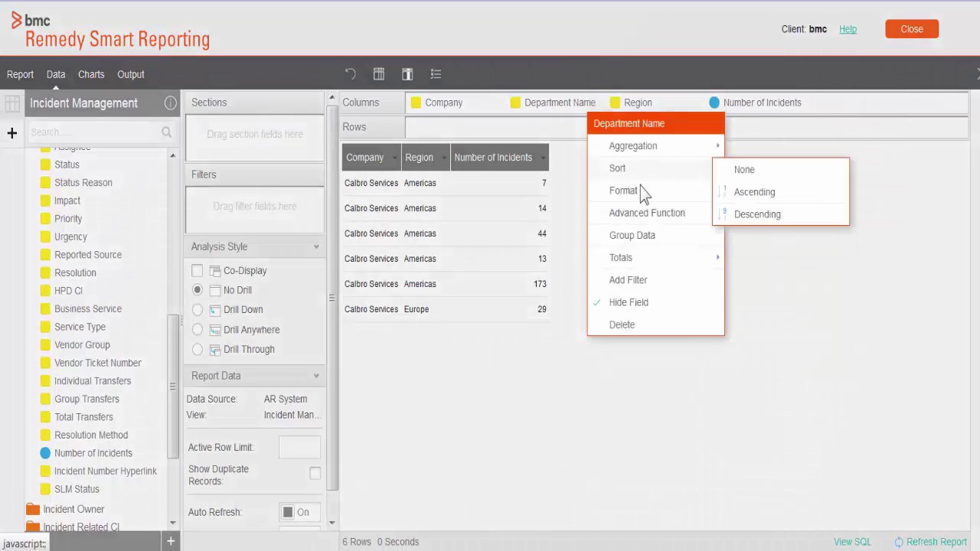The width and height of the screenshot is (980, 551).
Task: Click the Drill Down style icon
Action: coord(215,310)
